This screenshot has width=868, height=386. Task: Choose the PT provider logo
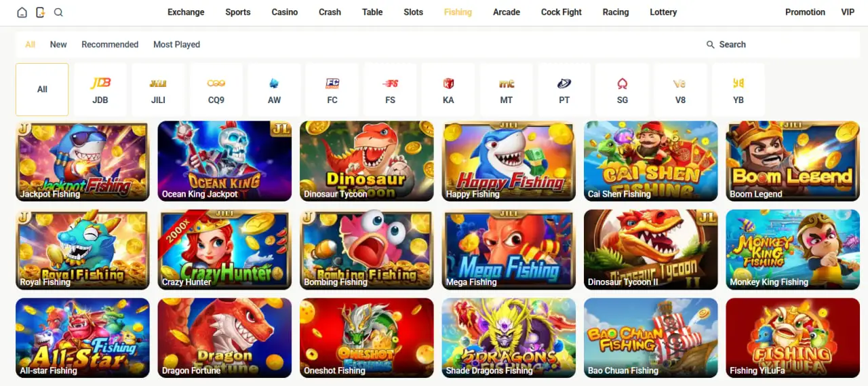(x=564, y=83)
